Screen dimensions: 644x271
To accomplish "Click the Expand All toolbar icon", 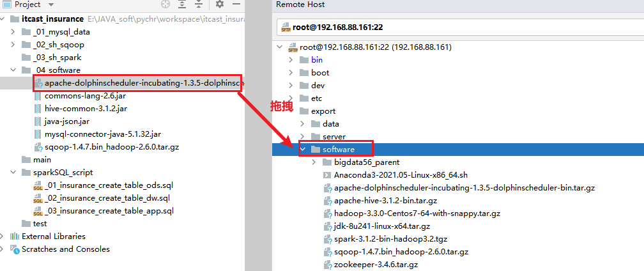I will pyautogui.click(x=182, y=4).
